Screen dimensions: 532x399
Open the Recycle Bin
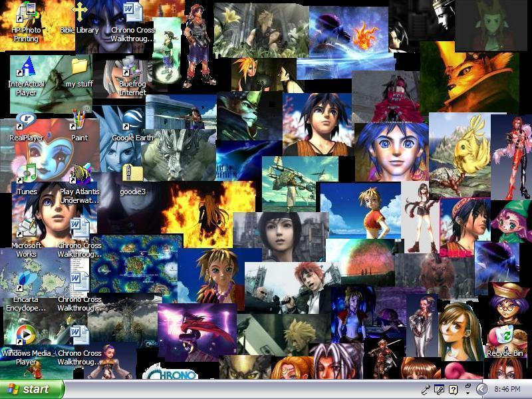coord(505,342)
